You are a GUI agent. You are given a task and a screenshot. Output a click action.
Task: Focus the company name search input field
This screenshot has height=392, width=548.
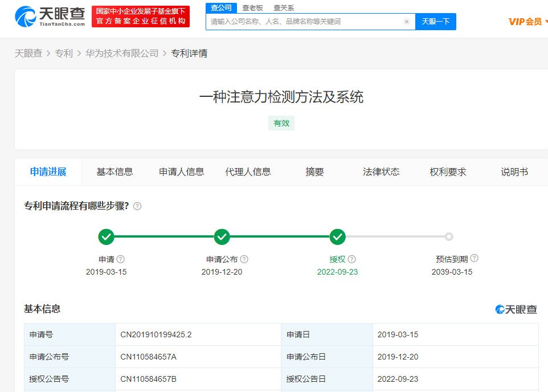click(305, 22)
